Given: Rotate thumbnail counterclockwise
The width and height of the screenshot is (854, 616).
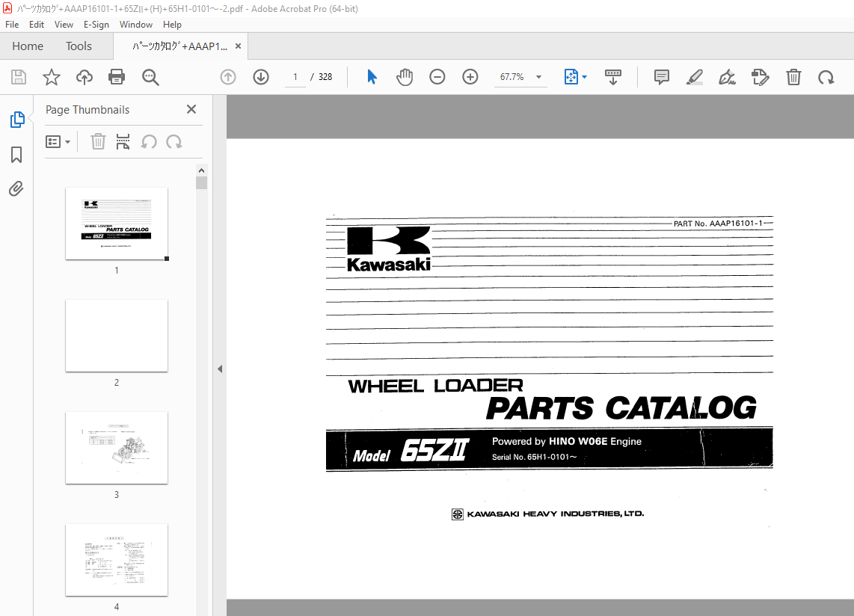Looking at the screenshot, I should 149,142.
